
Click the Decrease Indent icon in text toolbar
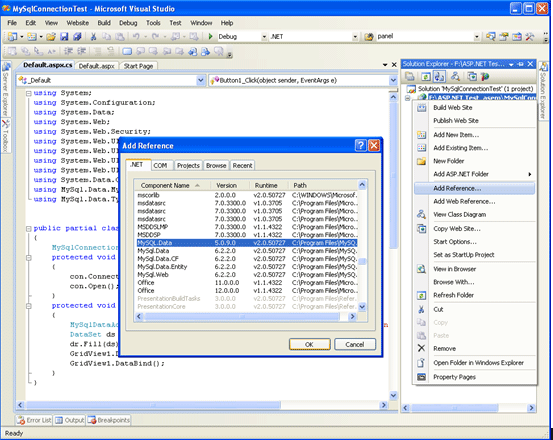tap(68, 51)
